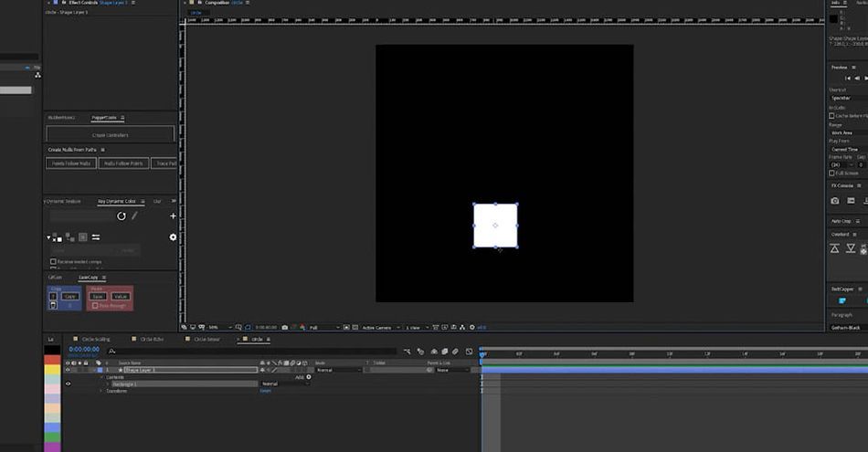Viewport: 868px width, 452px height.
Task: Click Value button in EaseCopy
Action: (x=120, y=297)
